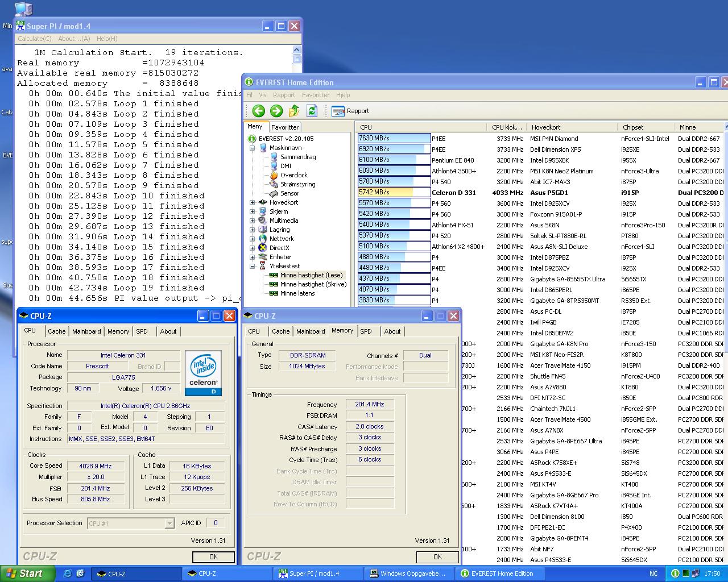The image size is (728, 582).
Task: Switch to Windows Oppgavebehandling taskbar button
Action: [409, 574]
